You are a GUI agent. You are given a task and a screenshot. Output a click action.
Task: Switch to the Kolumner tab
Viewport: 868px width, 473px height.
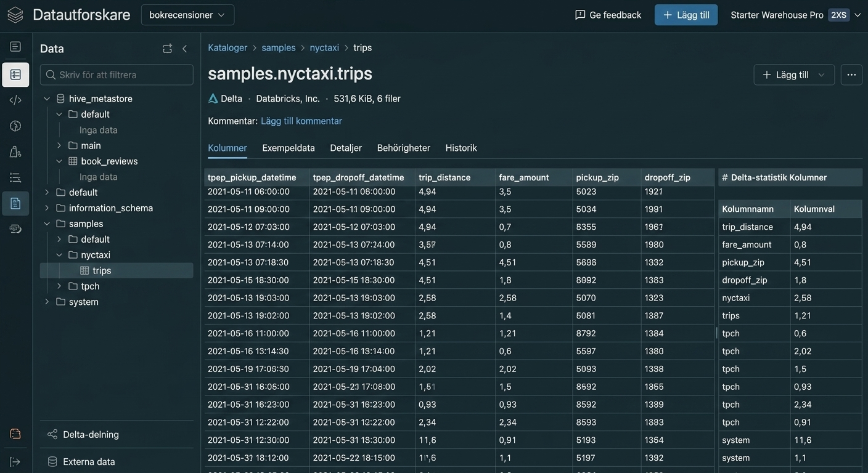point(227,148)
